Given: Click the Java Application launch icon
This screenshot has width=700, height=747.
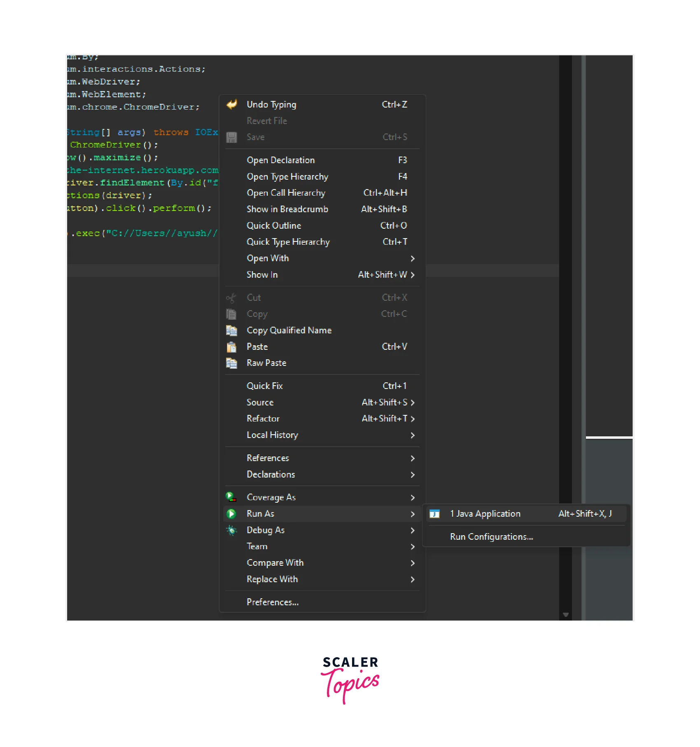Looking at the screenshot, I should coord(434,514).
